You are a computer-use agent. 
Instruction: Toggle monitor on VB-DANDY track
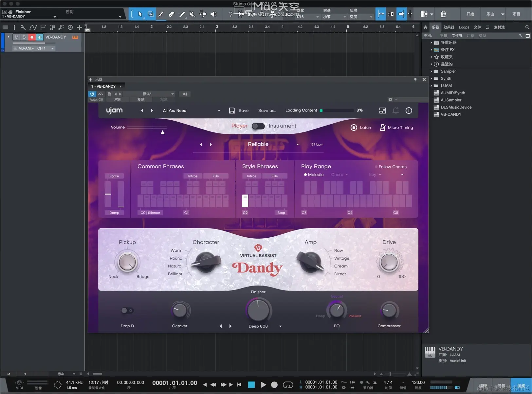pyautogui.click(x=39, y=37)
